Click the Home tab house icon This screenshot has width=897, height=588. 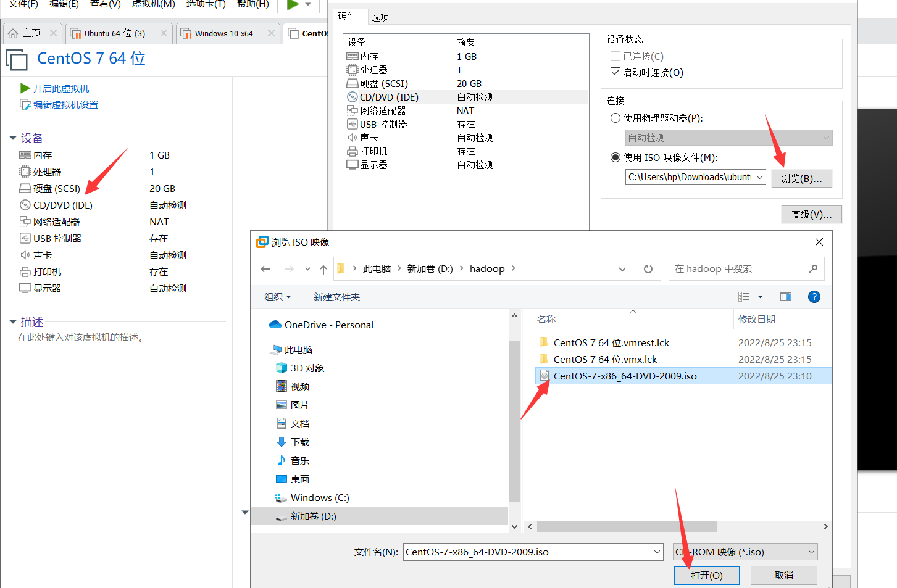click(x=13, y=33)
